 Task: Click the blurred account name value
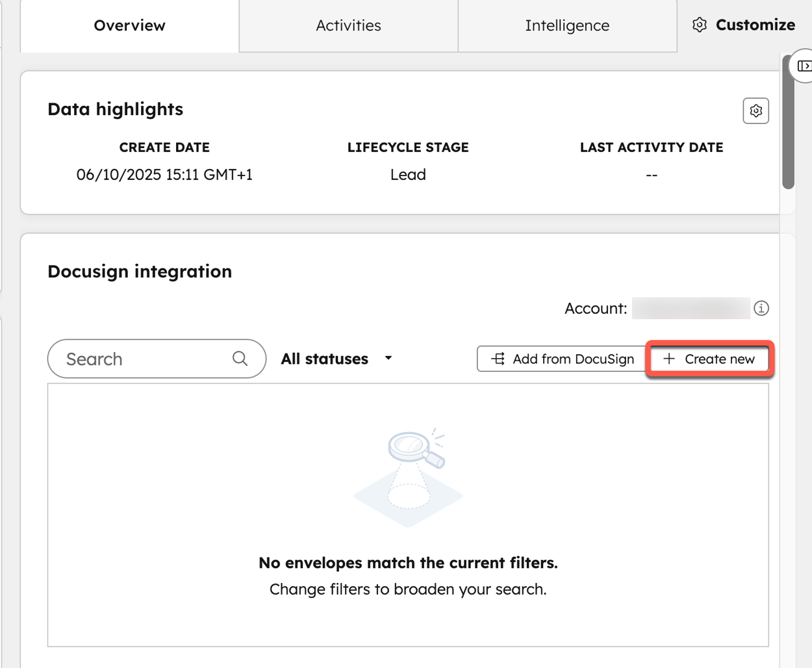691,309
